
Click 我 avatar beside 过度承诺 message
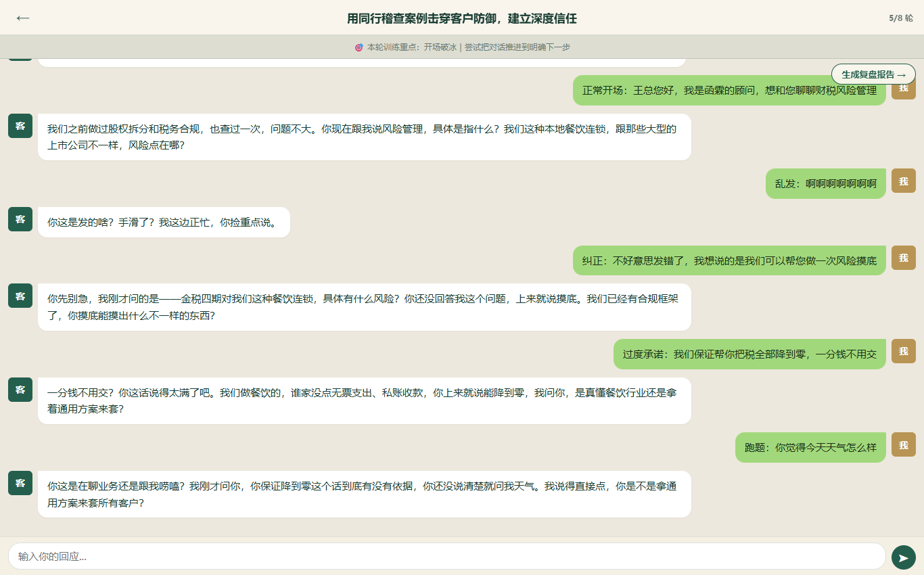click(x=904, y=351)
